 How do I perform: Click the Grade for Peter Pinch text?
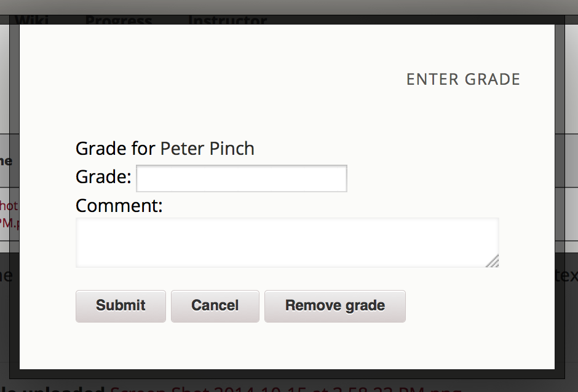[165, 149]
